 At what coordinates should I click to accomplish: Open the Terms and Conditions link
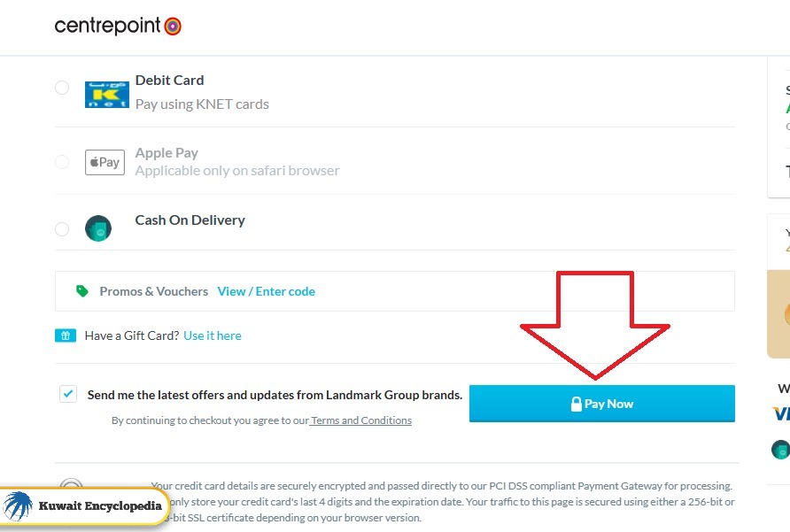click(361, 420)
